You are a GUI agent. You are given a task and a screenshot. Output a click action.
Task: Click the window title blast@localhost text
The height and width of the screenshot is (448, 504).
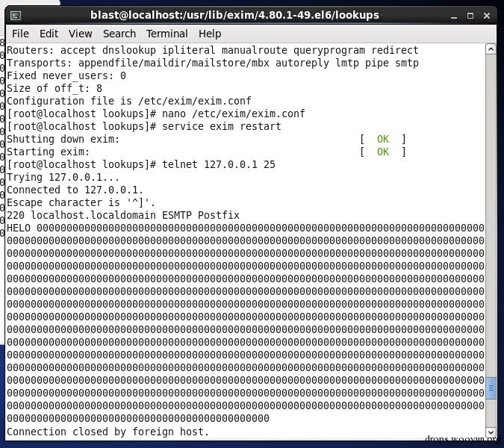[234, 15]
